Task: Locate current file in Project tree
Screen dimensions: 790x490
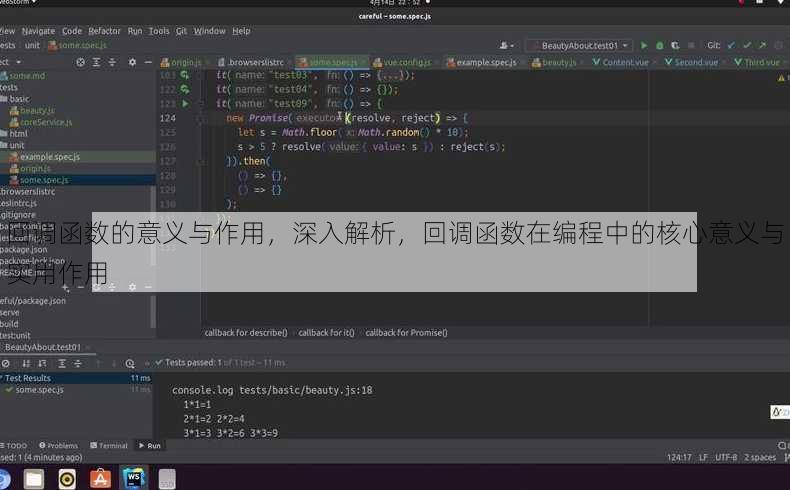Action: point(80,62)
